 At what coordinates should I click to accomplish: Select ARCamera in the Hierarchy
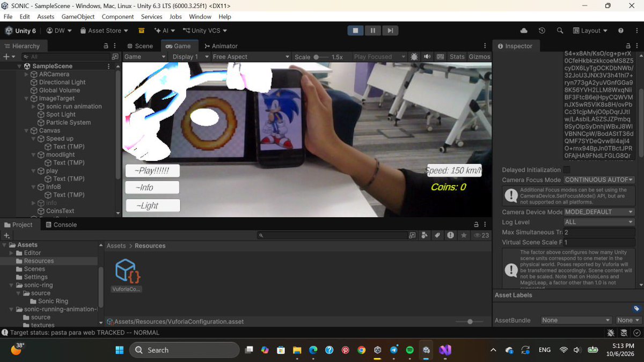[54, 74]
